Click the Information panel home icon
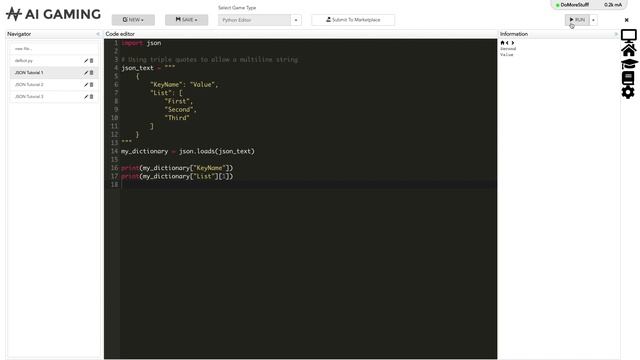 [502, 42]
